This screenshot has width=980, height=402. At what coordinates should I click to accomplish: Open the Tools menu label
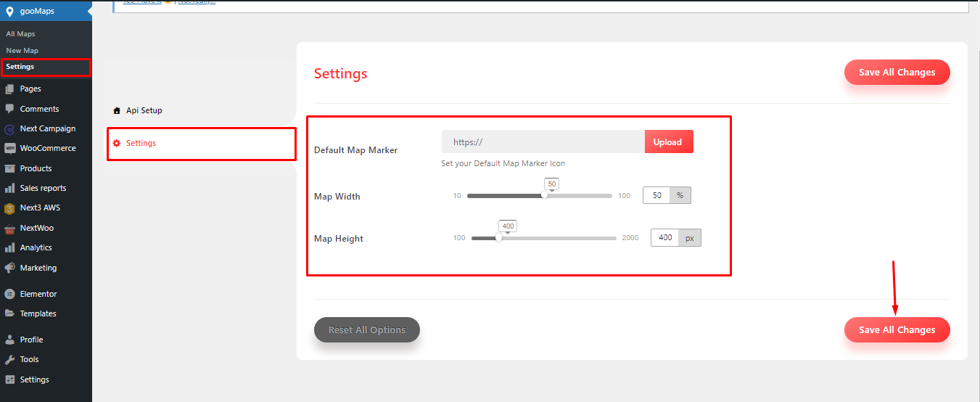[x=30, y=359]
